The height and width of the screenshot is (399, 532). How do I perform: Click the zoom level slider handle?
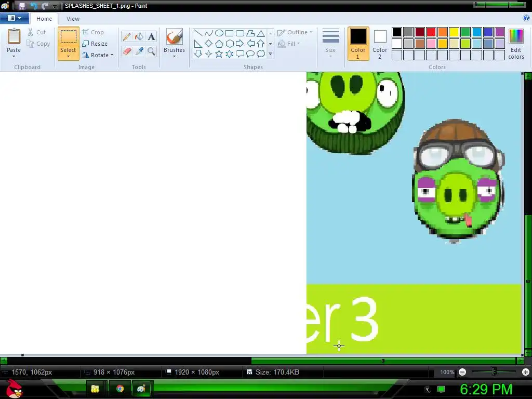click(494, 372)
